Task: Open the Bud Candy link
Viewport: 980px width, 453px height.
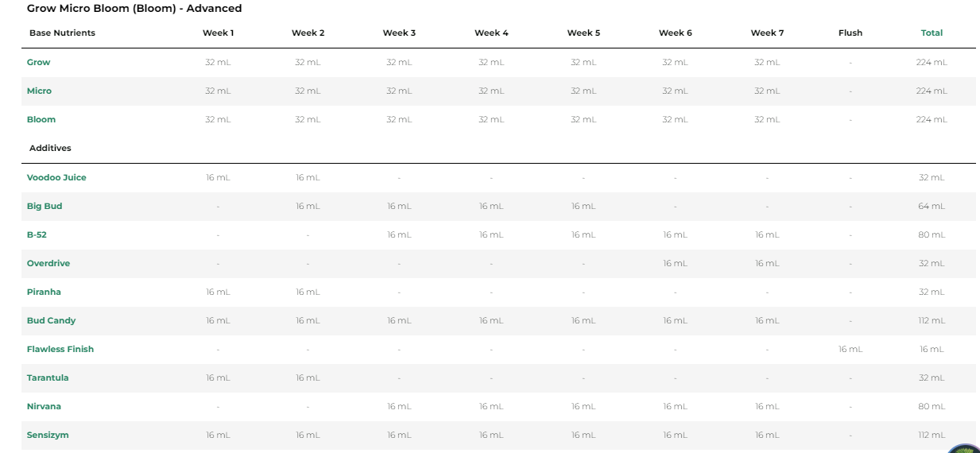Action: tap(51, 320)
